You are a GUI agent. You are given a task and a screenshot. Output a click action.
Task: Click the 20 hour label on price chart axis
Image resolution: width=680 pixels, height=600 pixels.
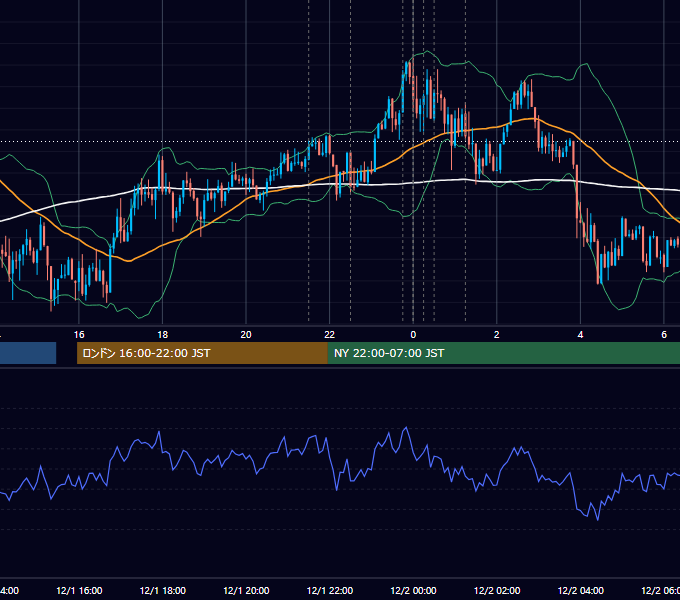(x=246, y=335)
